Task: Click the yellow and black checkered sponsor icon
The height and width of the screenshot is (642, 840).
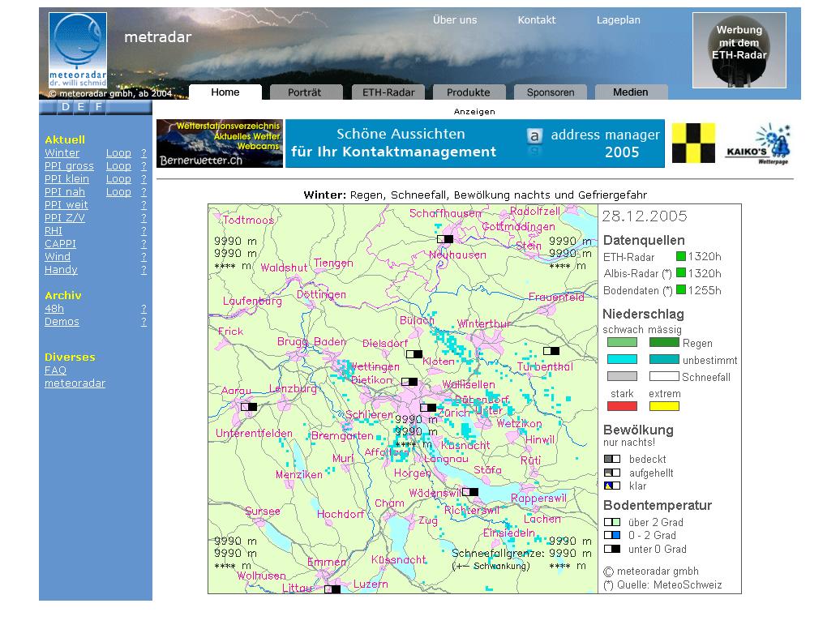Action: (693, 143)
